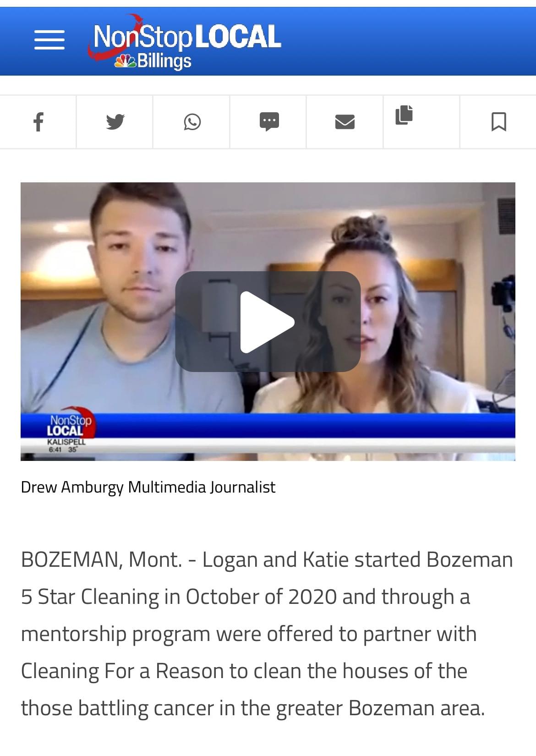Screen dimensions: 536x756
Task: Click the Drew Amburgy Multimedia Journalist caption
Action: point(148,487)
